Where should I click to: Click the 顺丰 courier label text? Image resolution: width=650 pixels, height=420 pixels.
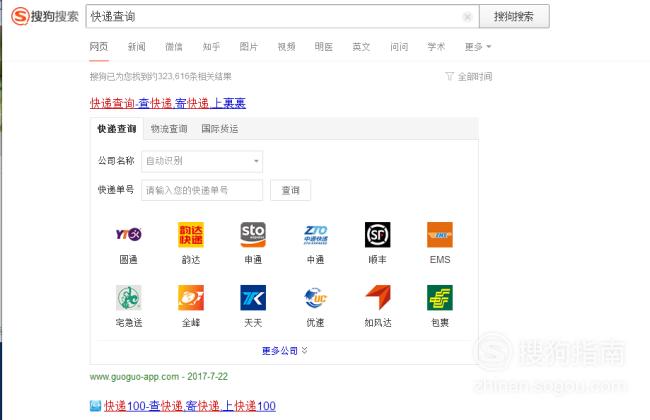[x=378, y=260]
